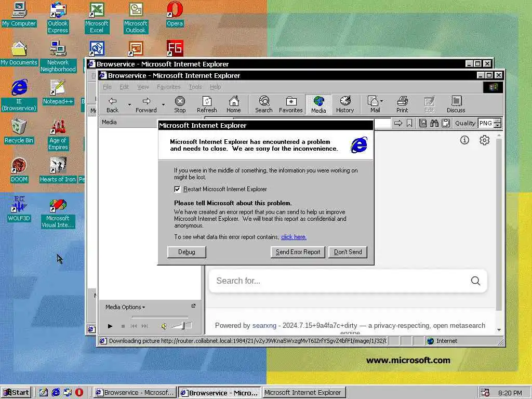The image size is (532, 399).
Task: Go to Home via toolbar icon
Action: [x=233, y=104]
